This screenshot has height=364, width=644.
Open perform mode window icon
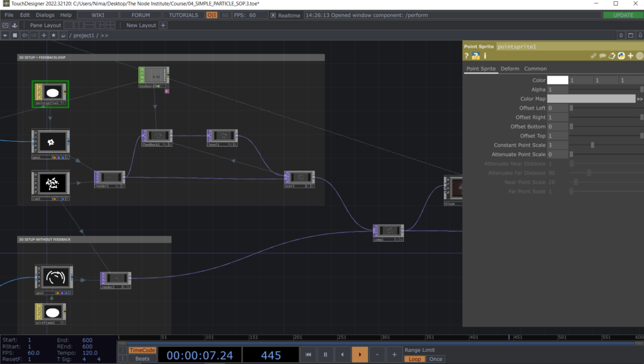[5, 25]
